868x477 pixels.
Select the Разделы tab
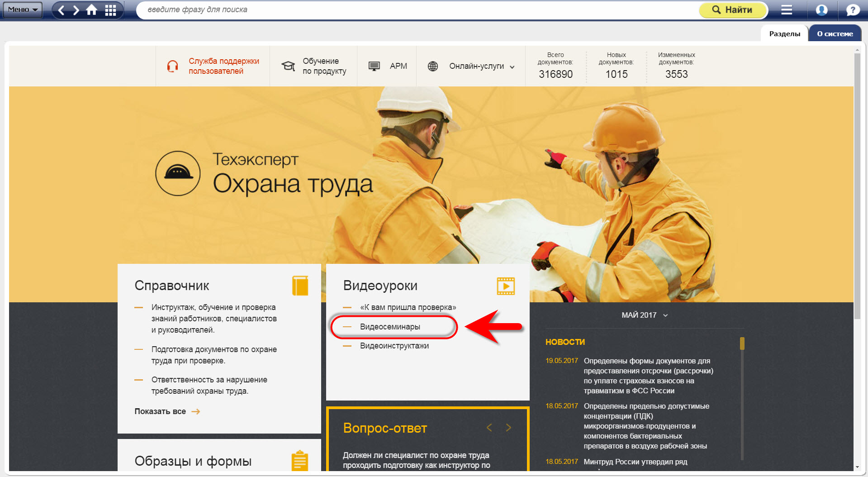(x=784, y=33)
